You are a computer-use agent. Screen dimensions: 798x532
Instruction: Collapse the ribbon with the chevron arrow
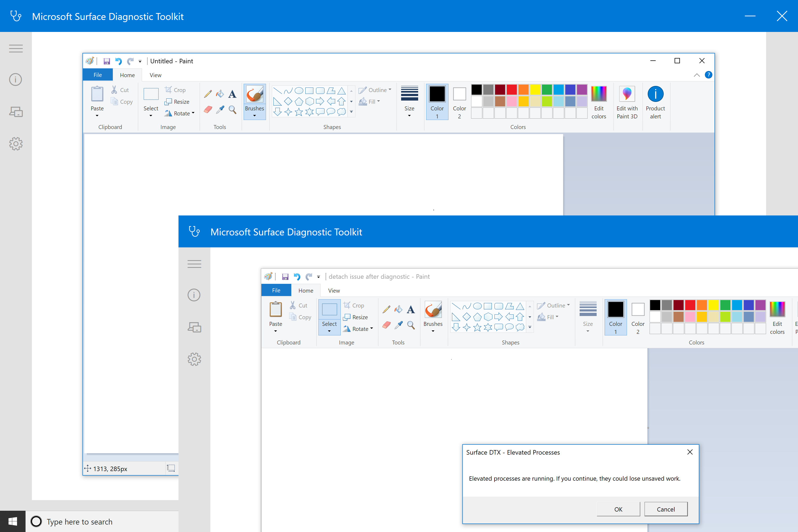(697, 75)
